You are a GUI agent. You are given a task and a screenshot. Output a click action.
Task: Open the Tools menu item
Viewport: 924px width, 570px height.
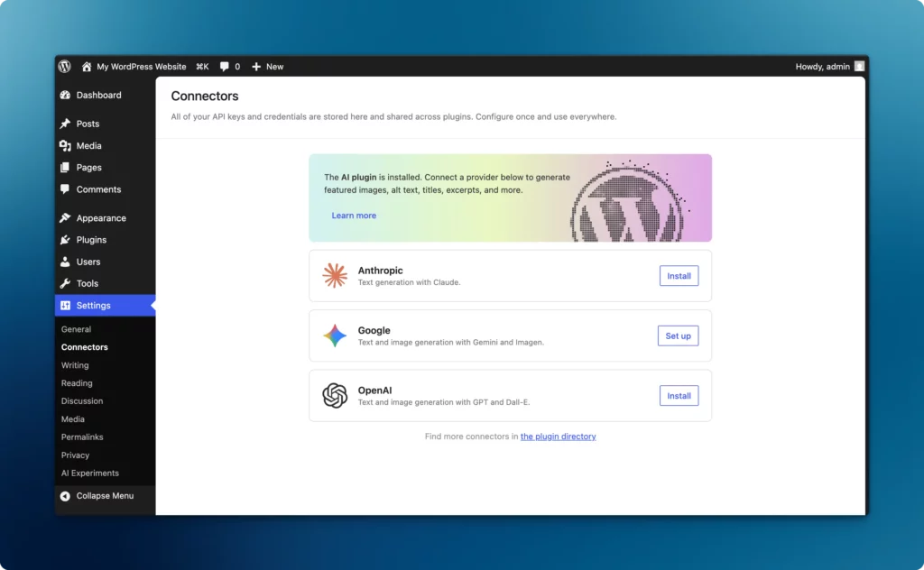[x=88, y=283]
